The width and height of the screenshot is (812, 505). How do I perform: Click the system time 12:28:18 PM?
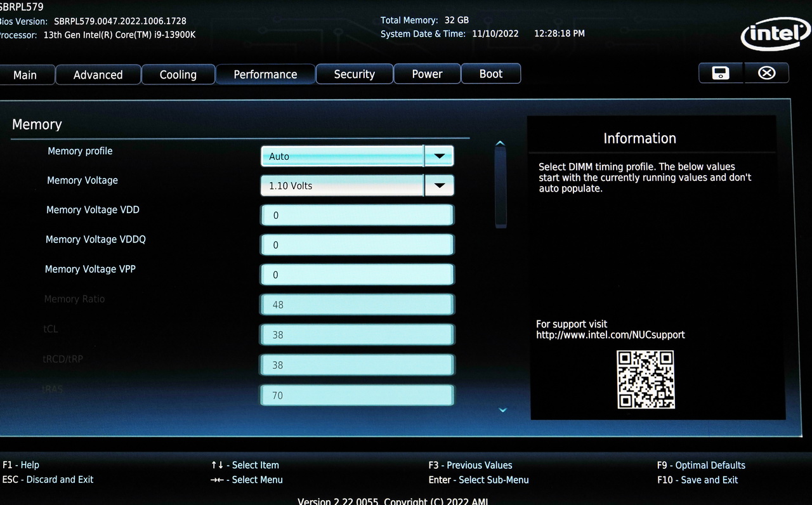(x=560, y=33)
